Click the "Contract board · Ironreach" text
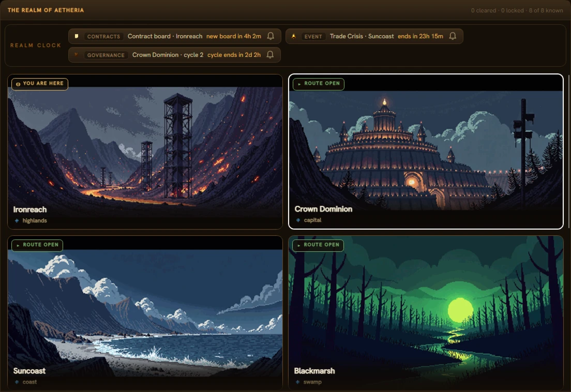This screenshot has width=571, height=392. coord(165,36)
